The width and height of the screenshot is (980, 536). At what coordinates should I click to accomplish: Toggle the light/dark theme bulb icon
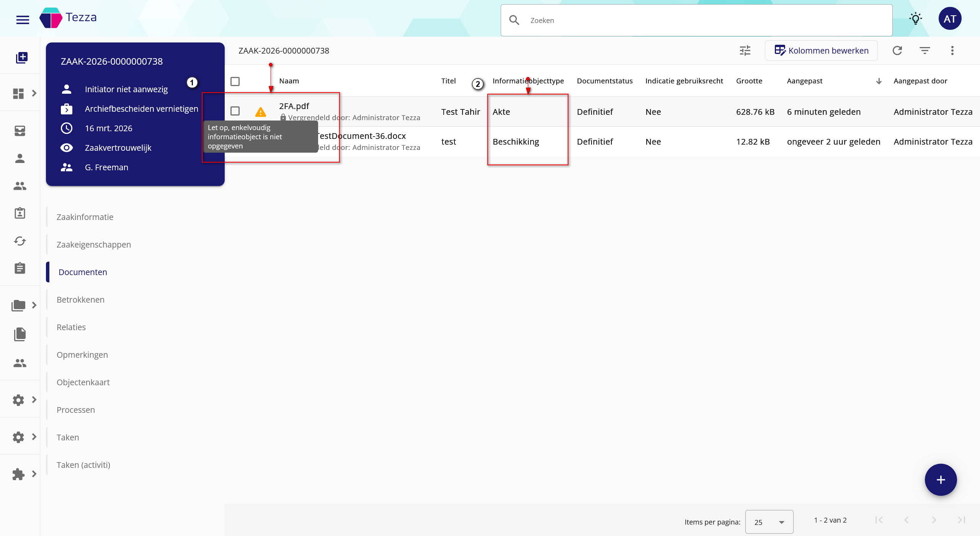916,19
